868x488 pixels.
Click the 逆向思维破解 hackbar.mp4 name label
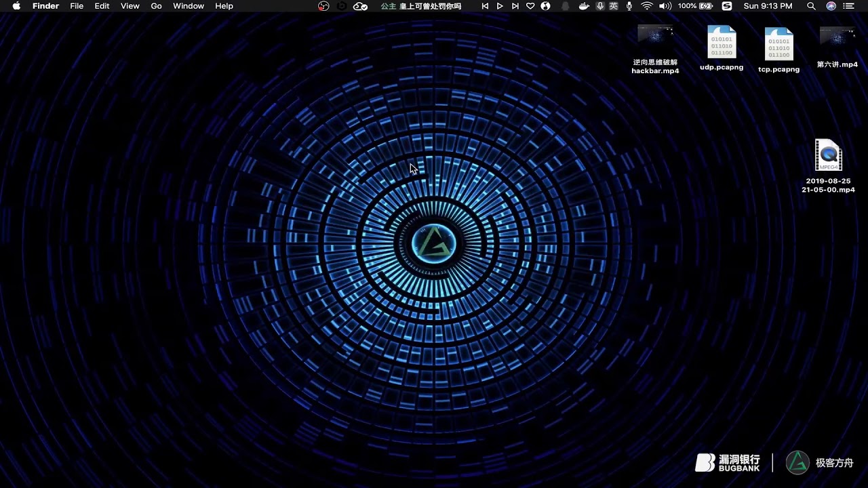655,66
